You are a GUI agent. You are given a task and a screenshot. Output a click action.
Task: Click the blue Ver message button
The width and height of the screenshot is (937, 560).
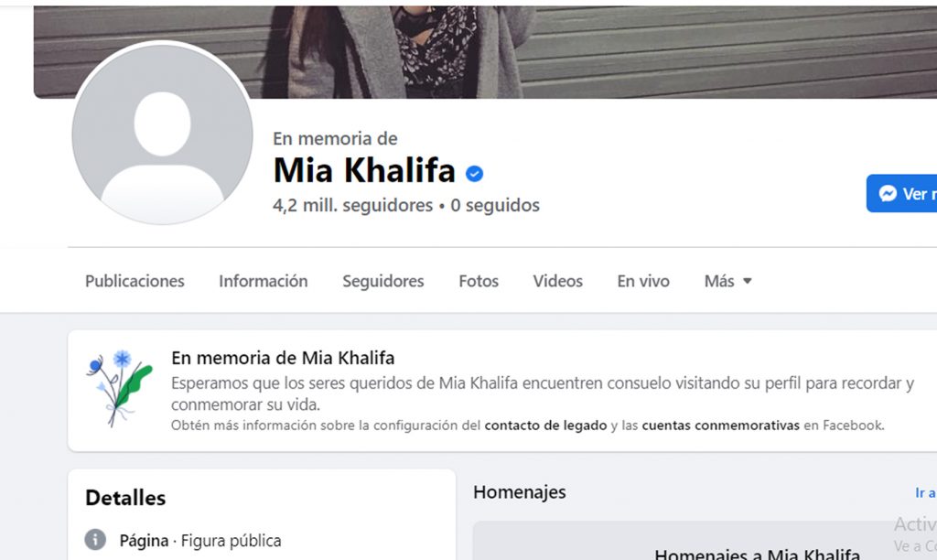[901, 193]
